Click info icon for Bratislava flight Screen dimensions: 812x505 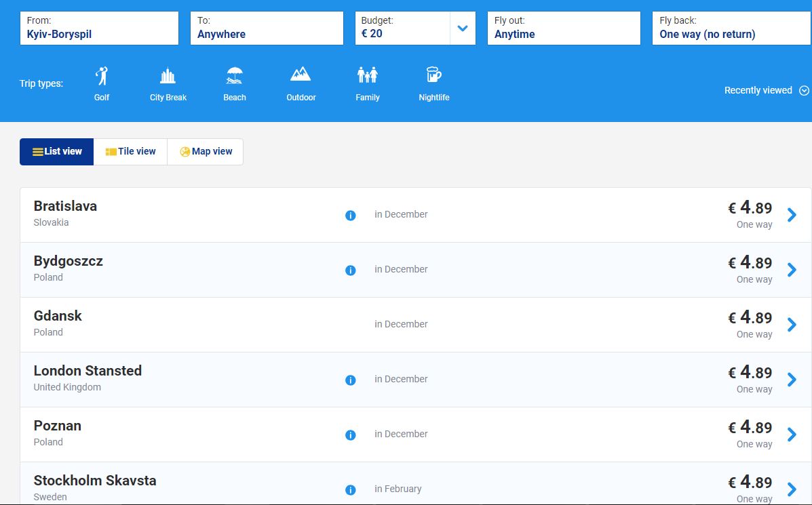(351, 216)
